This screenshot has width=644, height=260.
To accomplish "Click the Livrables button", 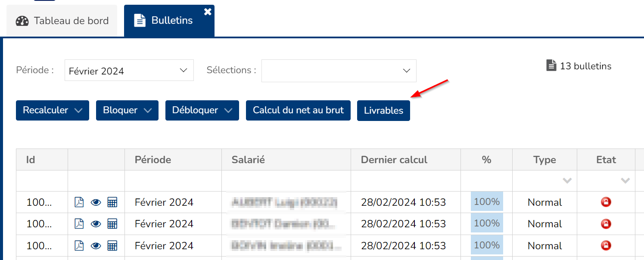I will click(383, 111).
